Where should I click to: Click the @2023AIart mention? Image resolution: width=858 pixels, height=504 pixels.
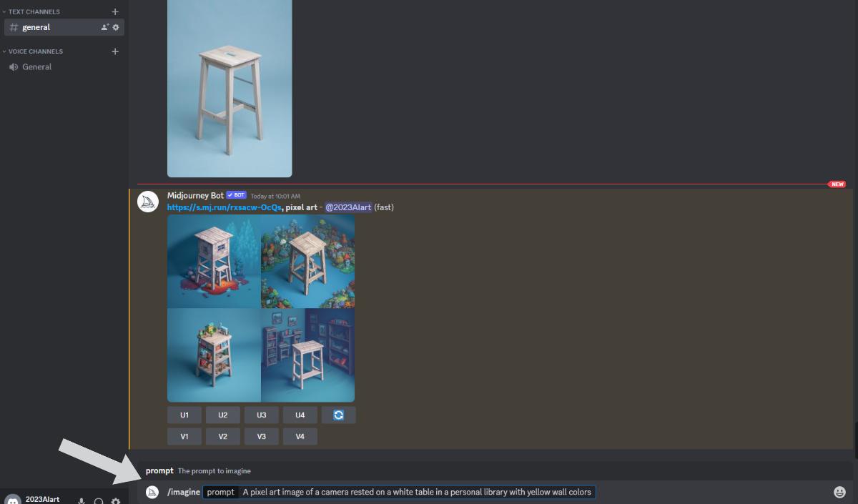tap(347, 207)
